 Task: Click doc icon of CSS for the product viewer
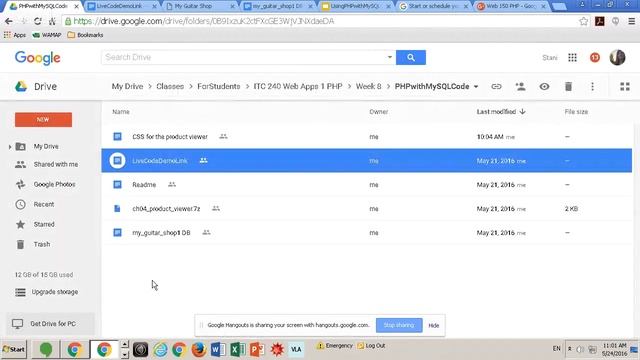pyautogui.click(x=117, y=136)
